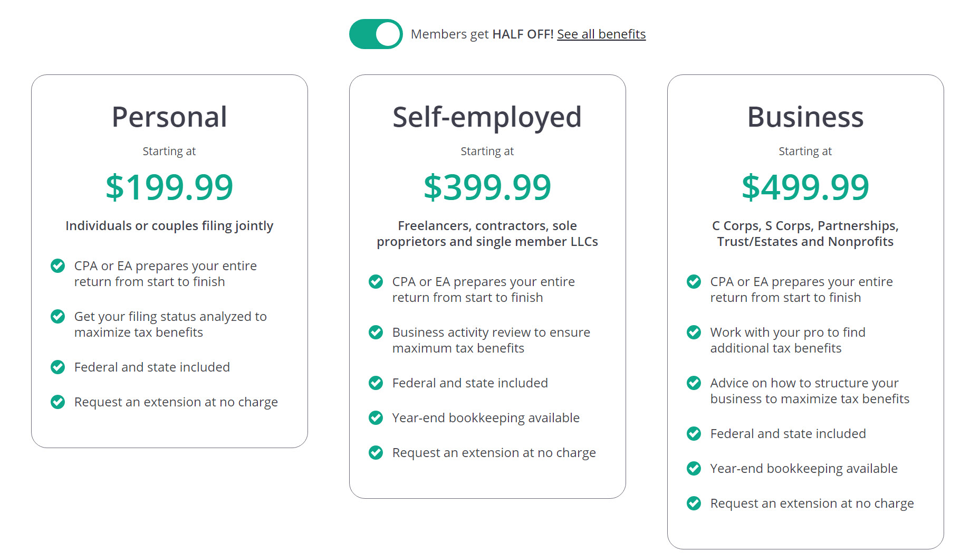Click checkmark for Business activity review
980x560 pixels.
(376, 333)
